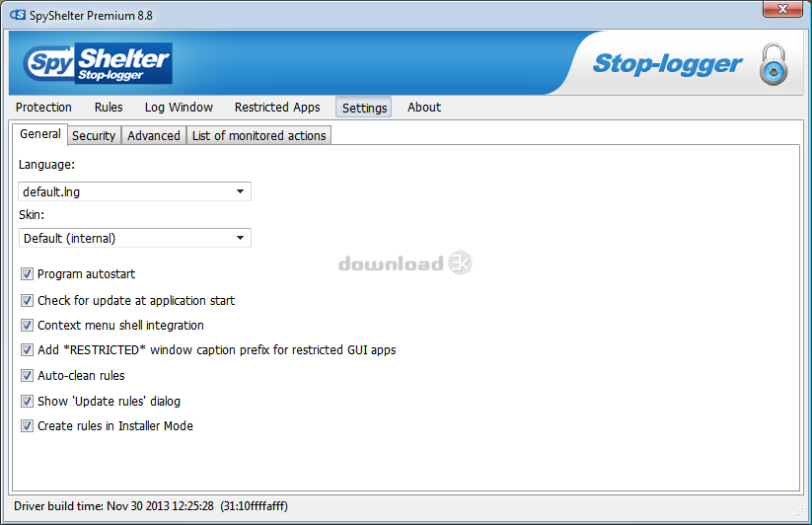
Task: Toggle Create rules in Installer Mode
Action: (x=27, y=425)
